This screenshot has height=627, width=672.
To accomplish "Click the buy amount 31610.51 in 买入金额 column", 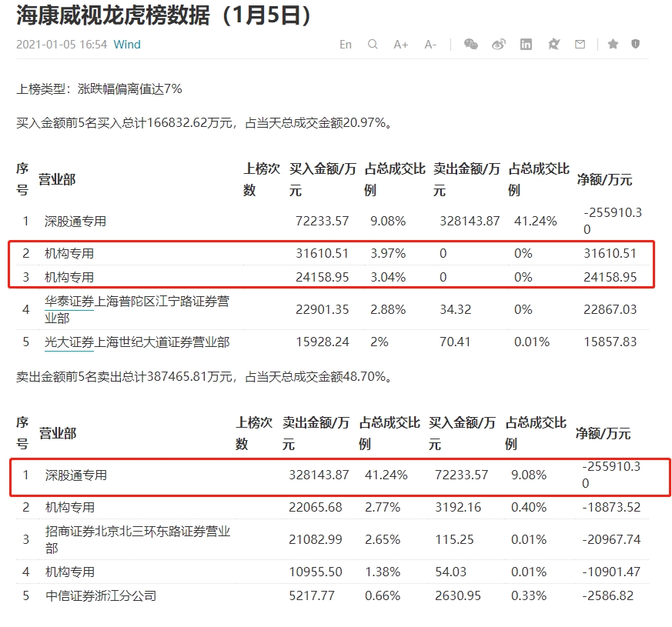I will [x=322, y=254].
